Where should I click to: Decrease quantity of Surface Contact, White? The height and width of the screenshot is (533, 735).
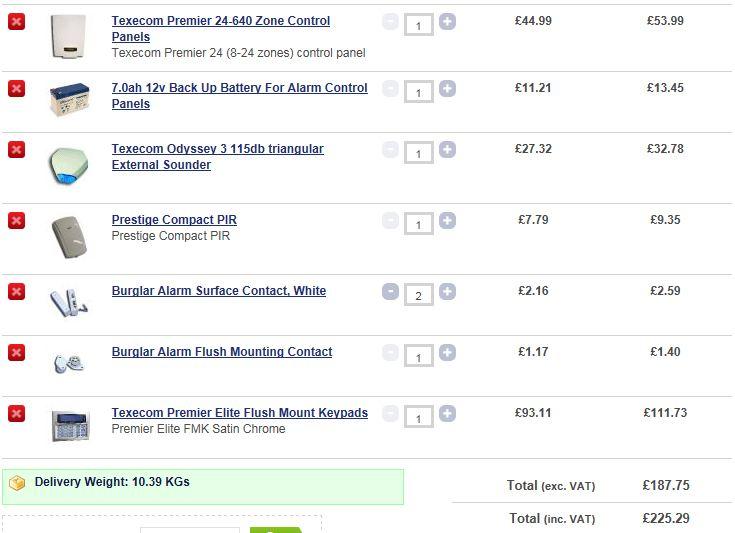(x=390, y=292)
